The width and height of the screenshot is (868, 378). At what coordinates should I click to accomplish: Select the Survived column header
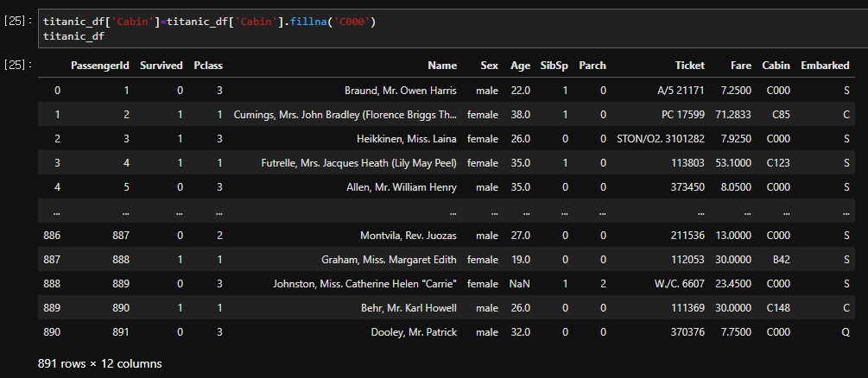(162, 66)
